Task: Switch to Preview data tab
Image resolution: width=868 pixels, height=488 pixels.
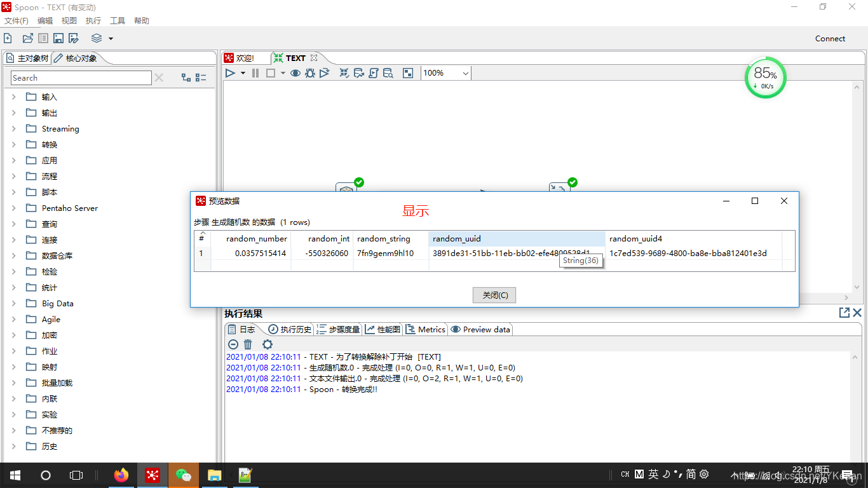Action: [x=480, y=329]
